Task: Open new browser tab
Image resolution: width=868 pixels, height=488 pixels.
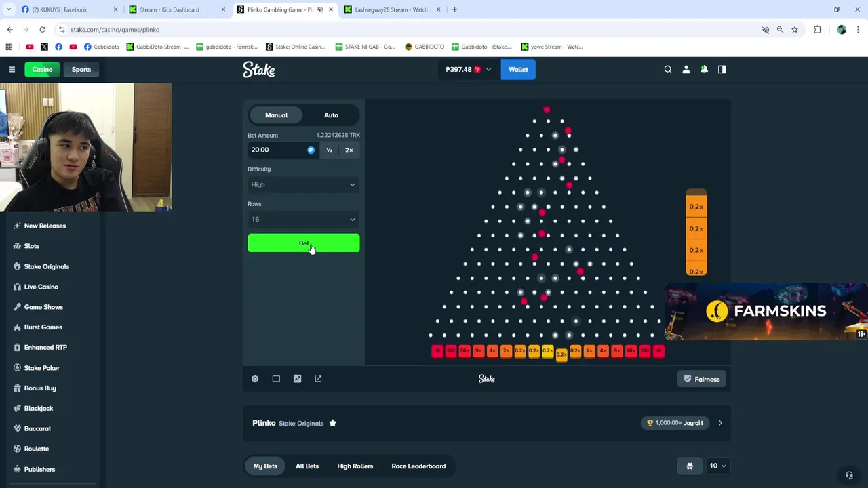Action: point(454,9)
